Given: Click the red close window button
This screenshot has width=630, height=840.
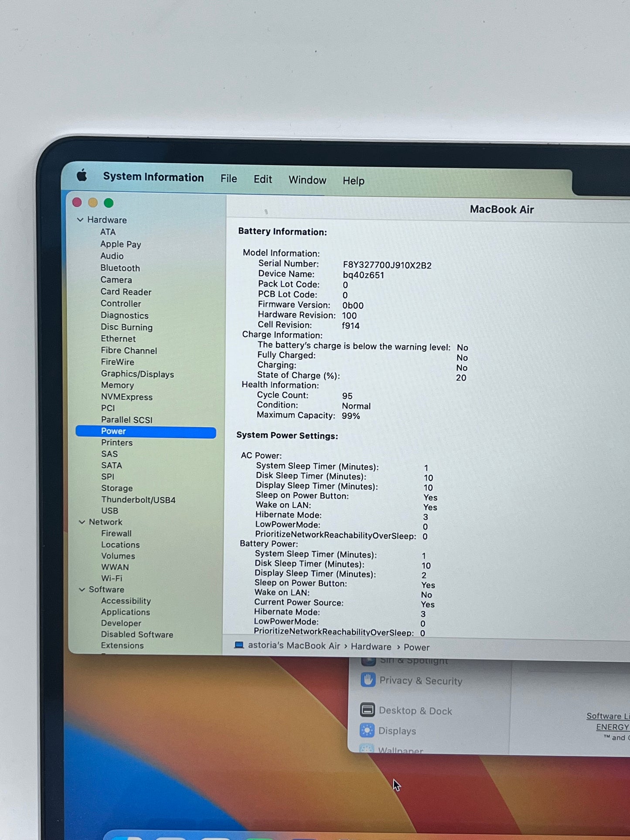Looking at the screenshot, I should [77, 202].
